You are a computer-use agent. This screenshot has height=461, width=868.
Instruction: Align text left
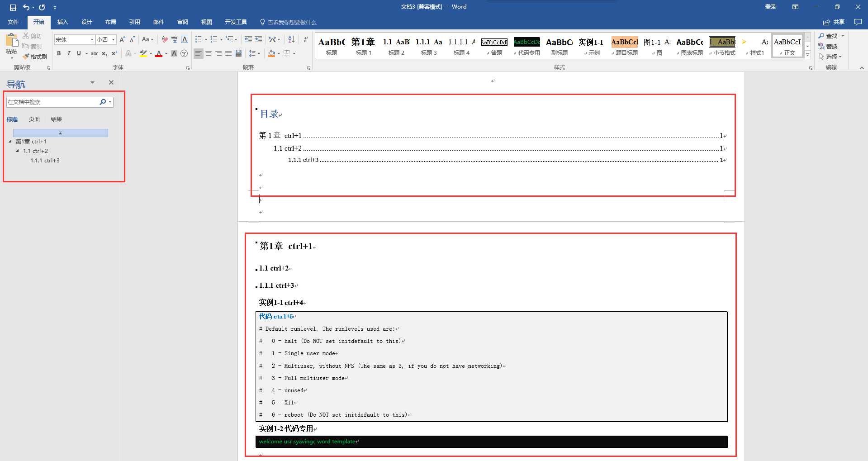tap(199, 53)
